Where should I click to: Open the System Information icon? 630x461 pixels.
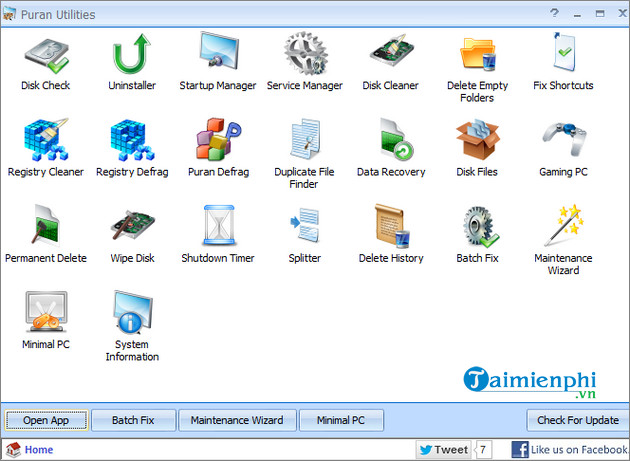pos(132,312)
